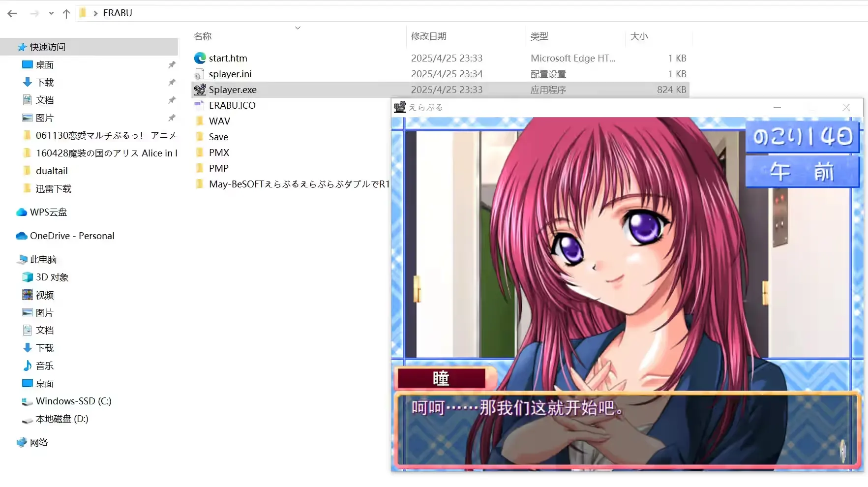
Task: Open pinned 桌面 under quick access
Action: tap(45, 65)
